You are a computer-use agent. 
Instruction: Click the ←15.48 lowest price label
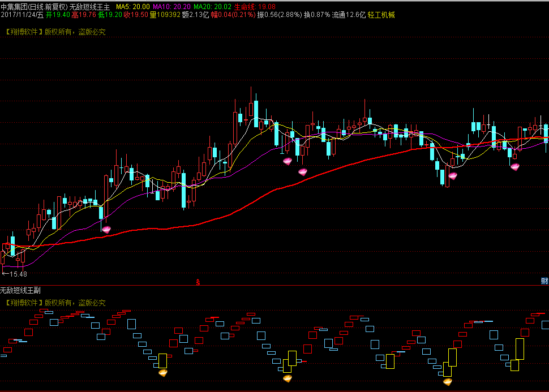(14, 274)
